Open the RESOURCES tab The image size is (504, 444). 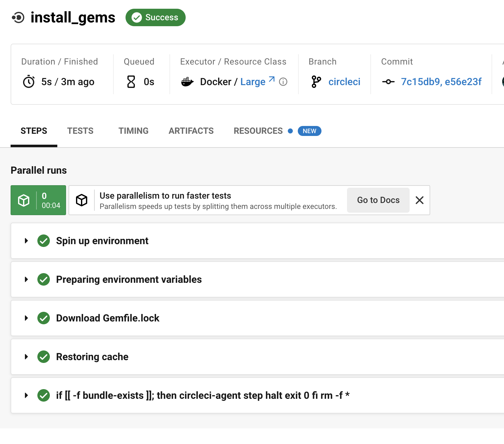pos(258,131)
